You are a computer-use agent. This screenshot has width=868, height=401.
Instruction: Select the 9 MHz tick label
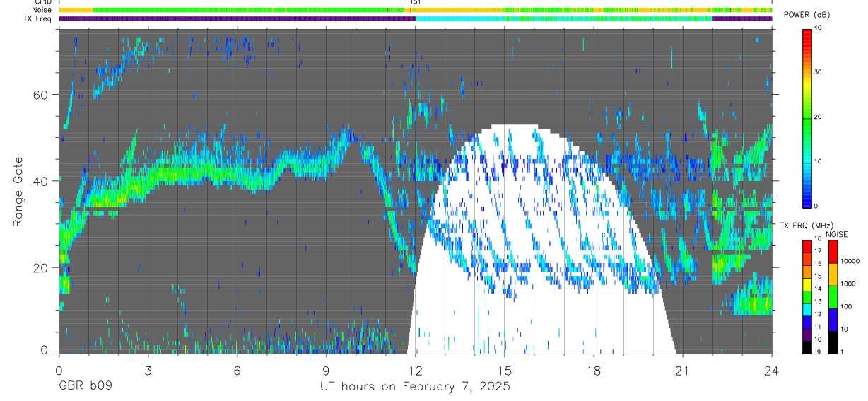click(819, 351)
